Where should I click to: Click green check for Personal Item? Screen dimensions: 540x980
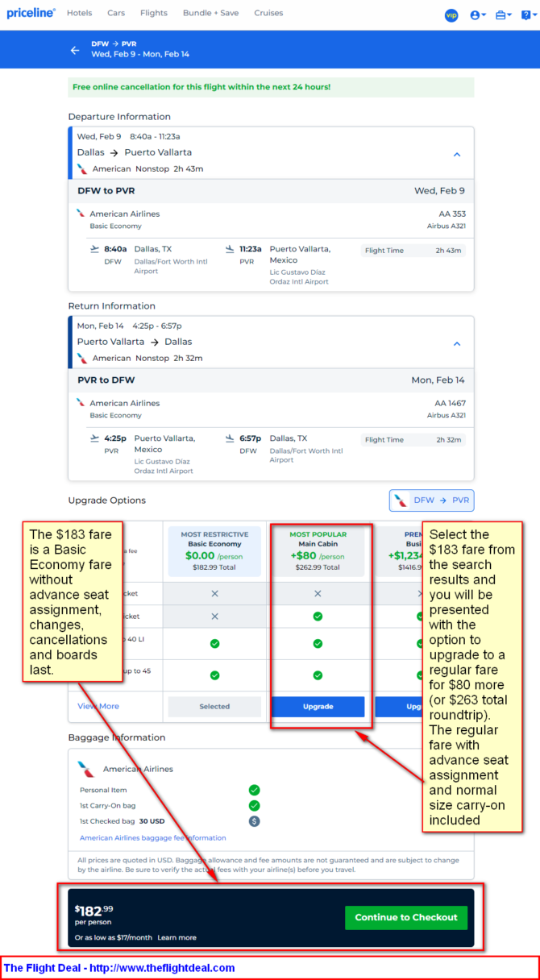(255, 790)
